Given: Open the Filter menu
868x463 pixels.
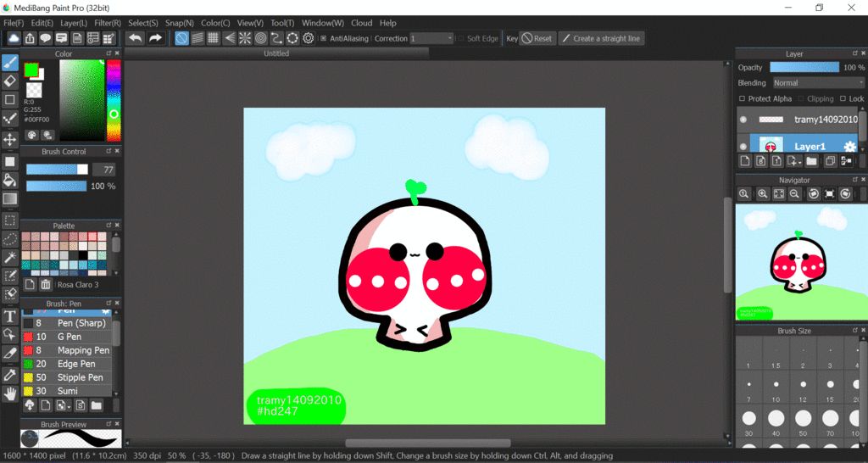Looking at the screenshot, I should (108, 23).
